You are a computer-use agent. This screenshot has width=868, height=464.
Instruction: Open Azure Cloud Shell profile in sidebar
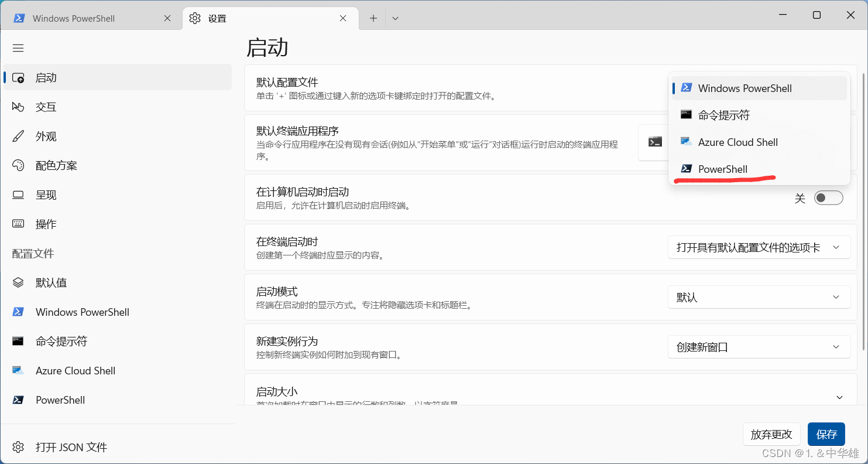tap(117, 370)
